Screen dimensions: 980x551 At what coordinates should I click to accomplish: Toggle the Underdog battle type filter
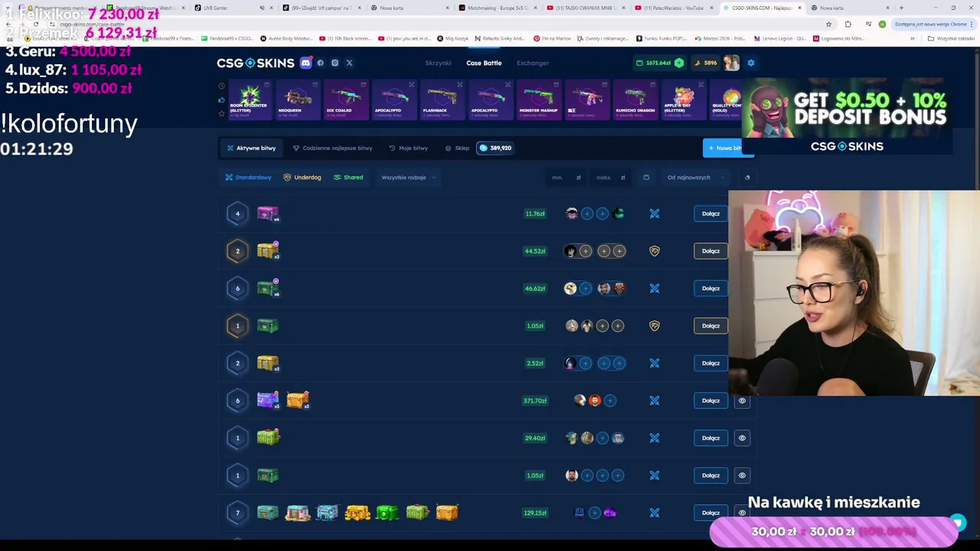point(302,178)
